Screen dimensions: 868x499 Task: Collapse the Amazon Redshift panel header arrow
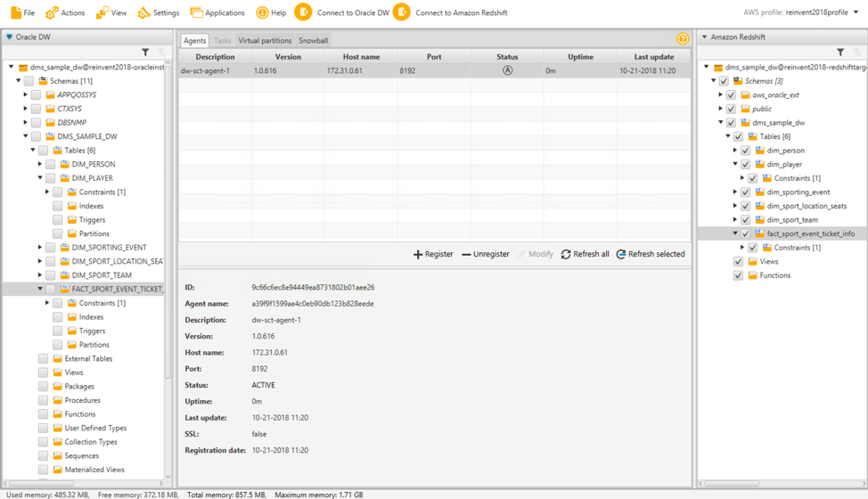[704, 37]
